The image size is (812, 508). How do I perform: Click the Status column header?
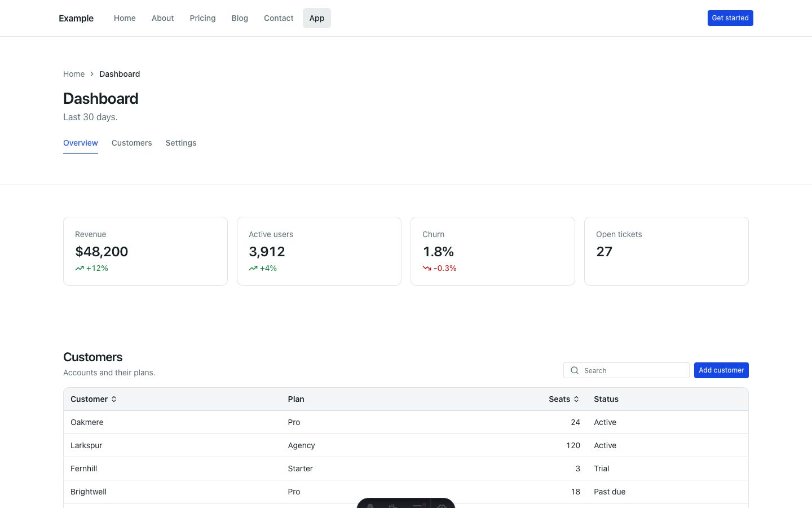tap(606, 399)
